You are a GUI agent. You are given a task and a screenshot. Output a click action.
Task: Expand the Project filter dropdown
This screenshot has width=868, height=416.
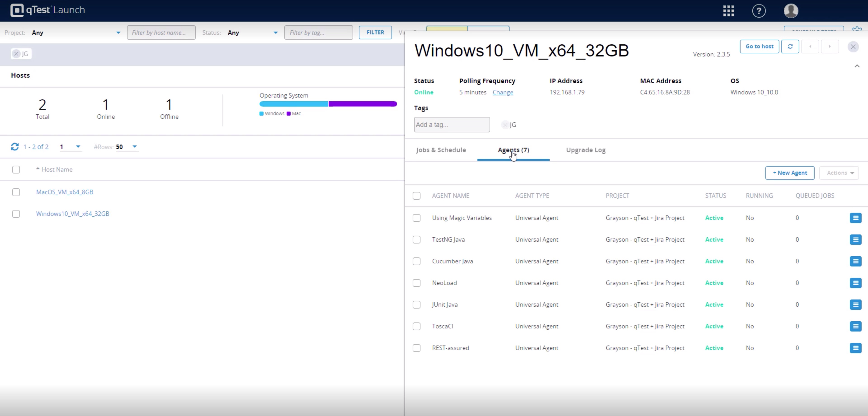118,33
